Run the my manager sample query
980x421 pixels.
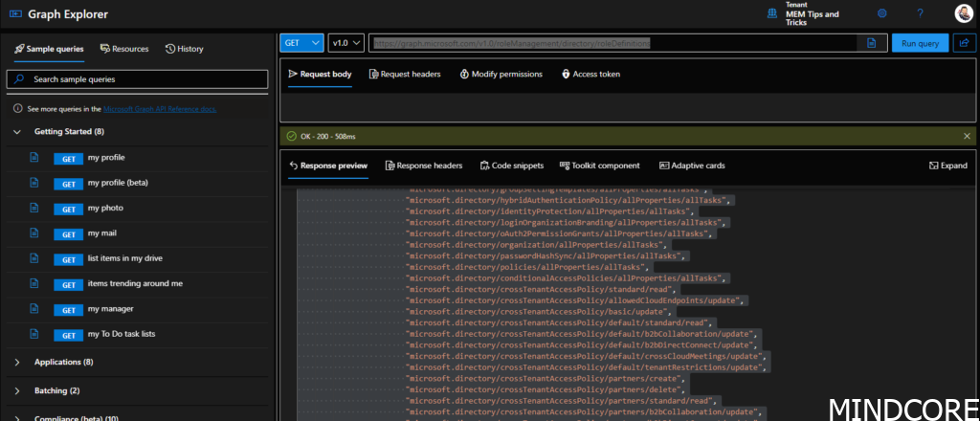68,310
